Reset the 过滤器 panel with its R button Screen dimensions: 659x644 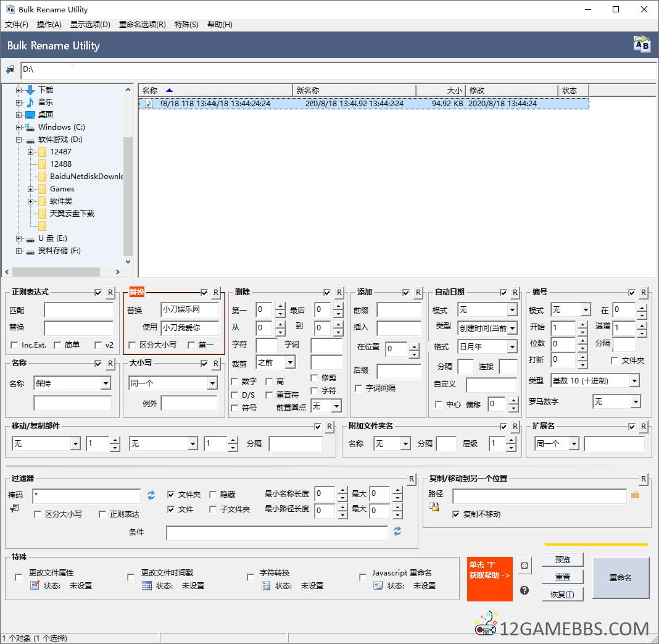tap(412, 479)
